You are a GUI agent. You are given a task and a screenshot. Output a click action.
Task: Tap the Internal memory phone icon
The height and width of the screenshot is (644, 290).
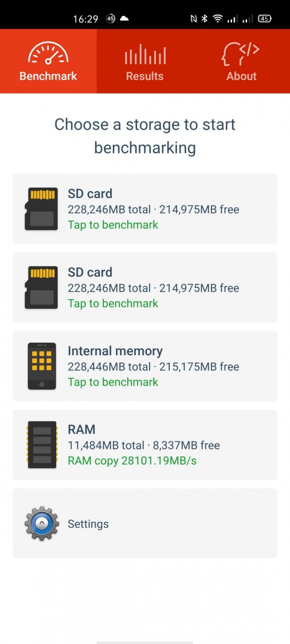pos(42,366)
